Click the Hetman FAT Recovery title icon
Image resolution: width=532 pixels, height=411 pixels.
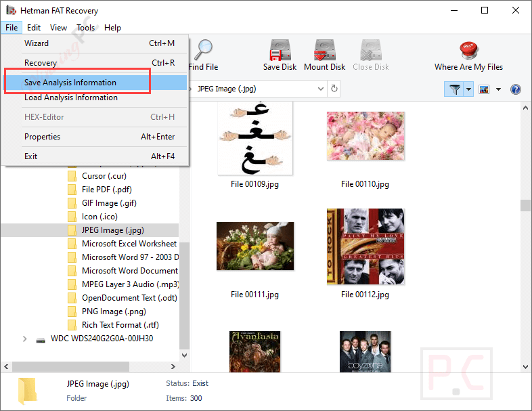(x=11, y=10)
